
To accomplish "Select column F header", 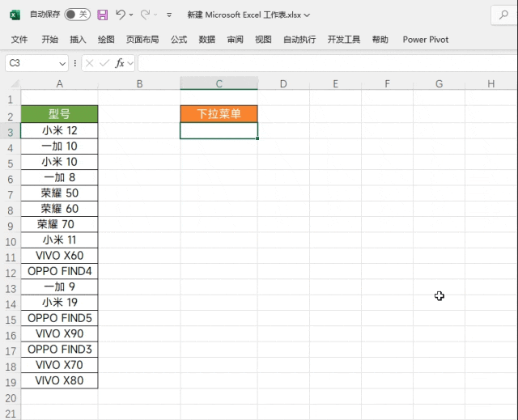I will point(387,84).
